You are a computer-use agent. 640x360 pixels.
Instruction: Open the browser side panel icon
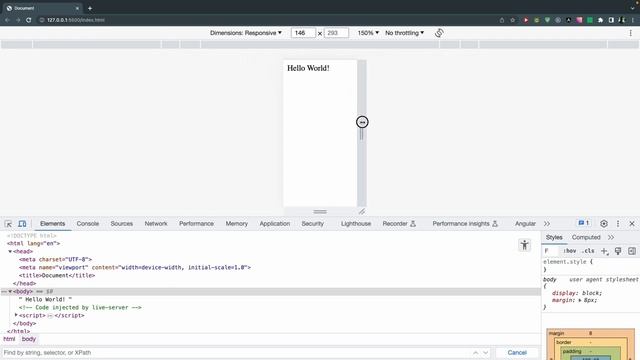[611, 20]
